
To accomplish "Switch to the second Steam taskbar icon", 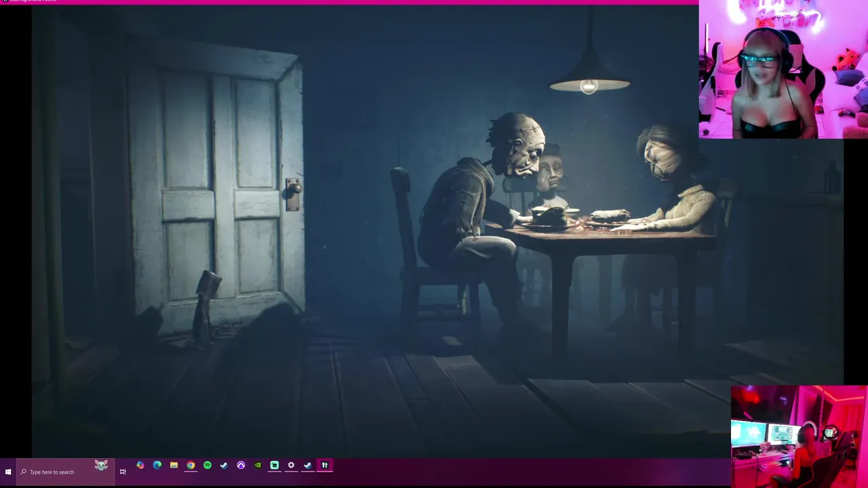I will click(x=308, y=465).
